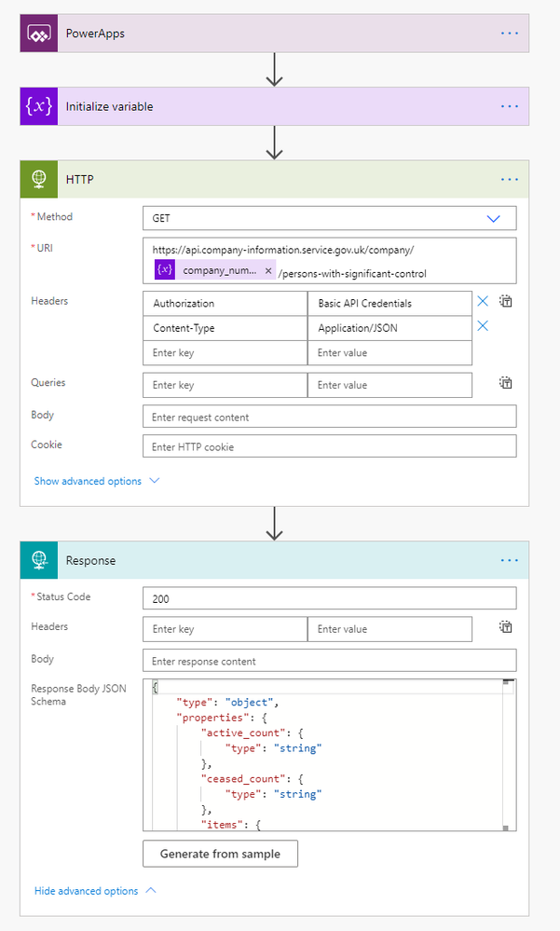The image size is (560, 931).
Task: Edit the Authorization header key field
Action: tap(225, 304)
